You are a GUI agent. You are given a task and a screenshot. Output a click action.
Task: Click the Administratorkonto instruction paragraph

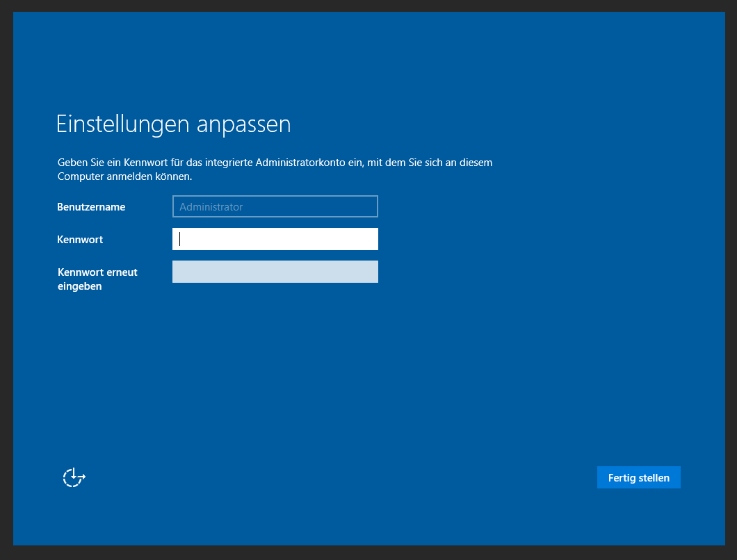(x=275, y=169)
